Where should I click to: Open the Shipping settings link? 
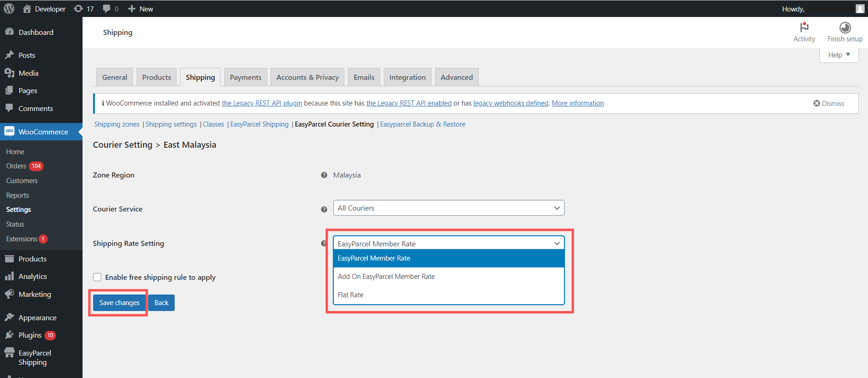click(171, 124)
